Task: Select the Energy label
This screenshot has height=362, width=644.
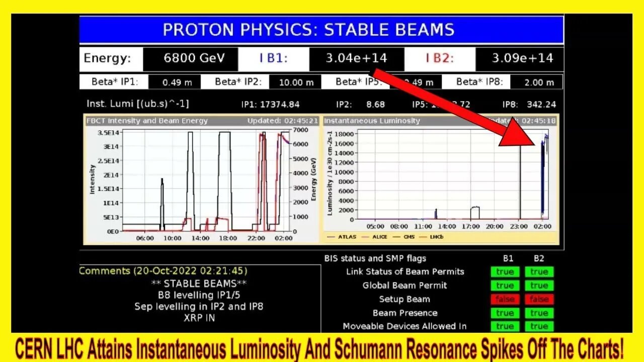Action: click(107, 58)
